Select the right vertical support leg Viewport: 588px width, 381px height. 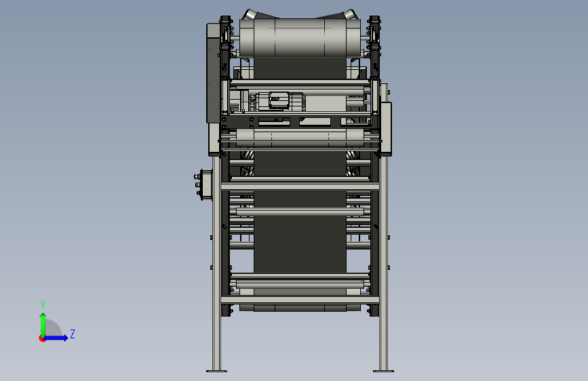click(384, 262)
